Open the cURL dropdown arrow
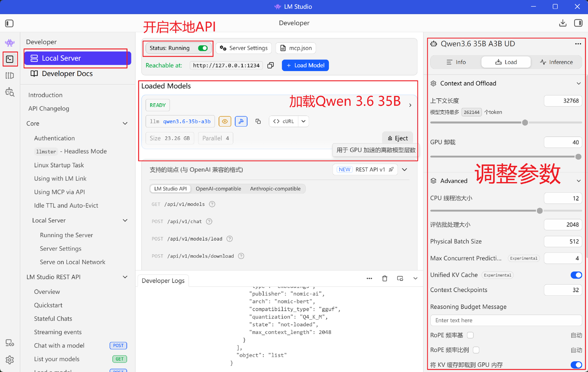The height and width of the screenshot is (372, 588). pyautogui.click(x=303, y=121)
